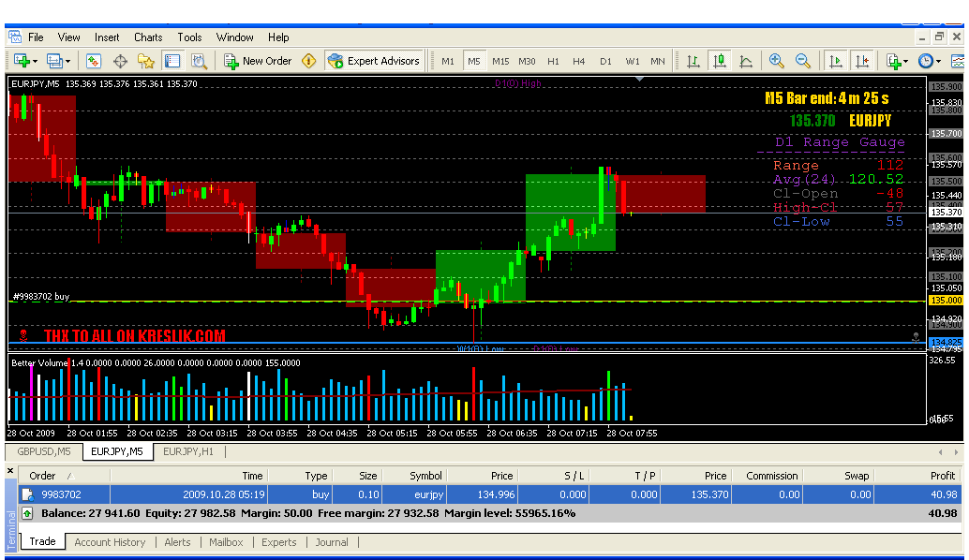Zoom in on the chart
Screen dimensions: 969x560
(777, 61)
